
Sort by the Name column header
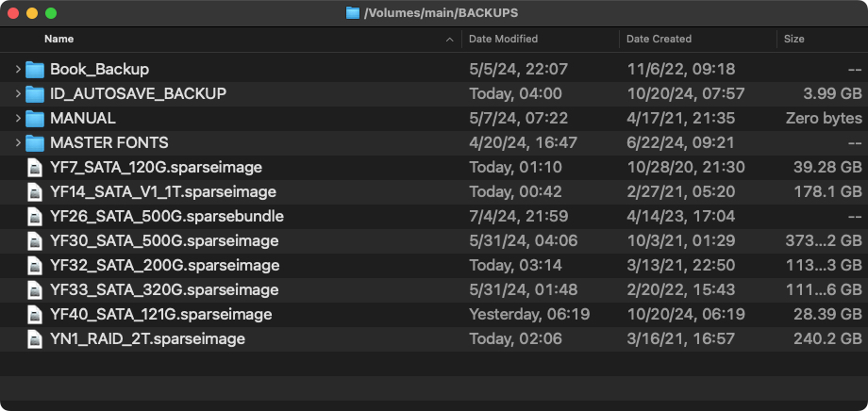[59, 39]
